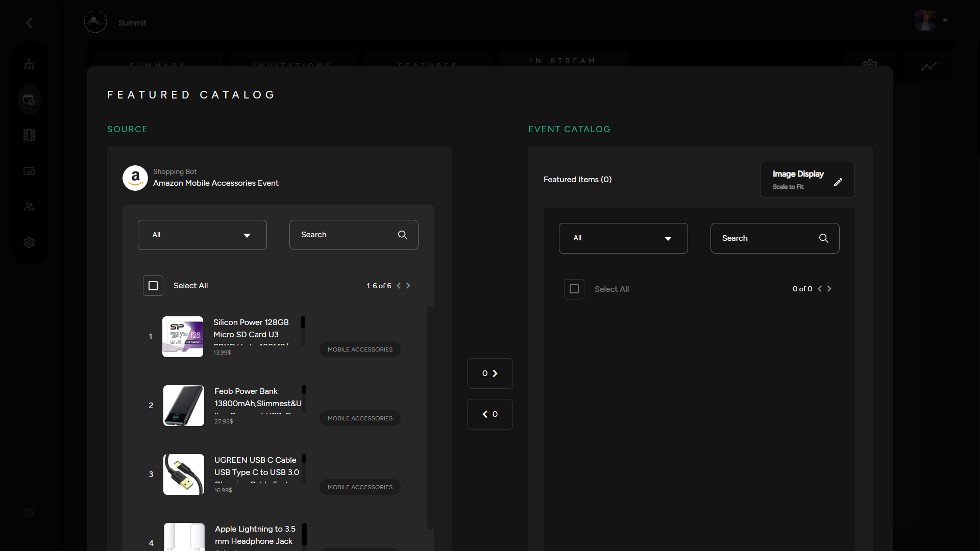Select the hierarchy icon at the sidebar top

click(29, 63)
